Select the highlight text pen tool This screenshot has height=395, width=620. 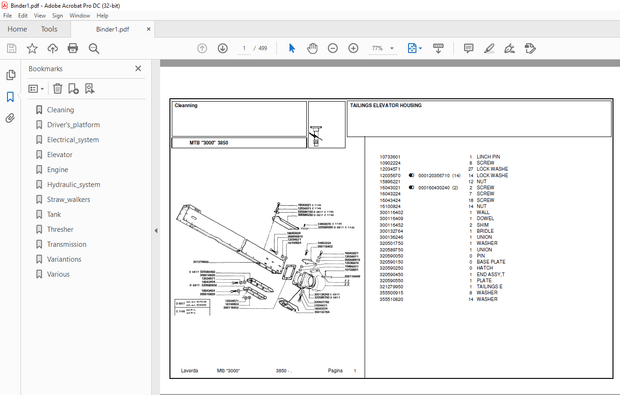[x=489, y=48]
